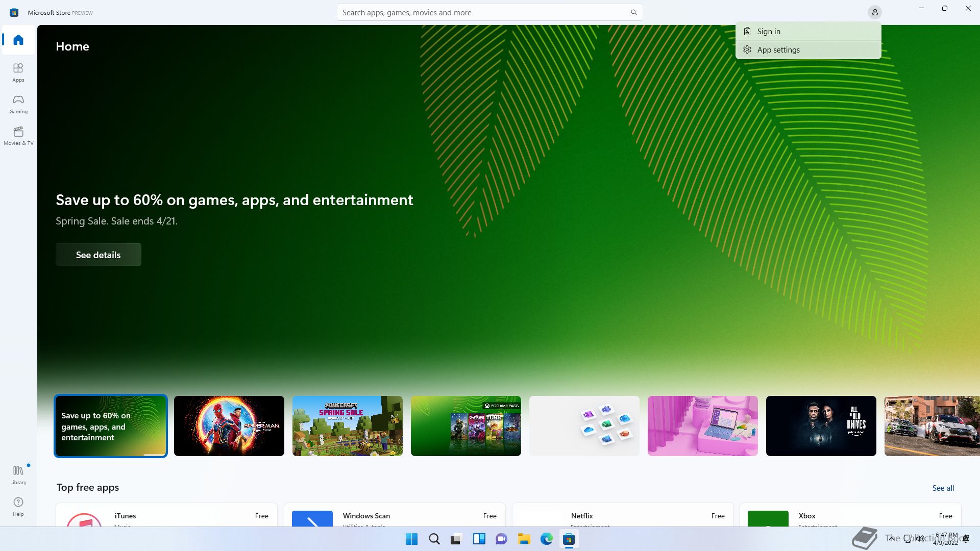Go to the Gaming section
The width and height of the screenshot is (980, 551).
18,104
